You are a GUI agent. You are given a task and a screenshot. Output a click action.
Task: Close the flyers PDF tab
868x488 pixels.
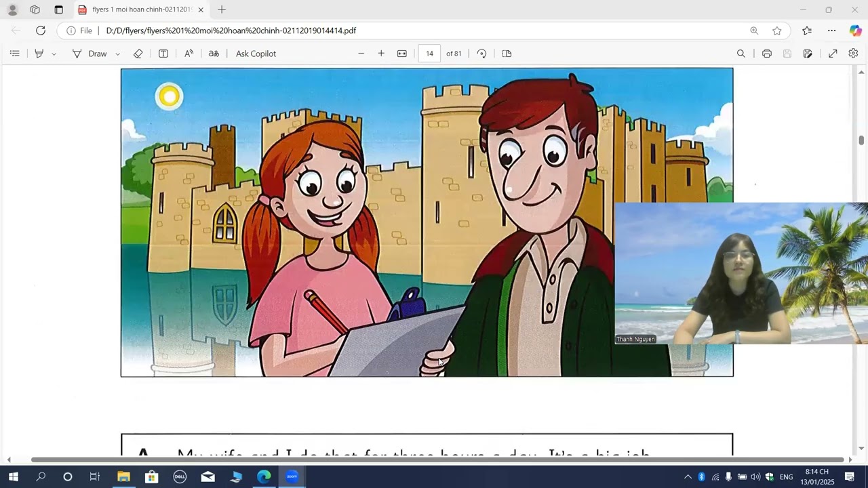point(201,9)
